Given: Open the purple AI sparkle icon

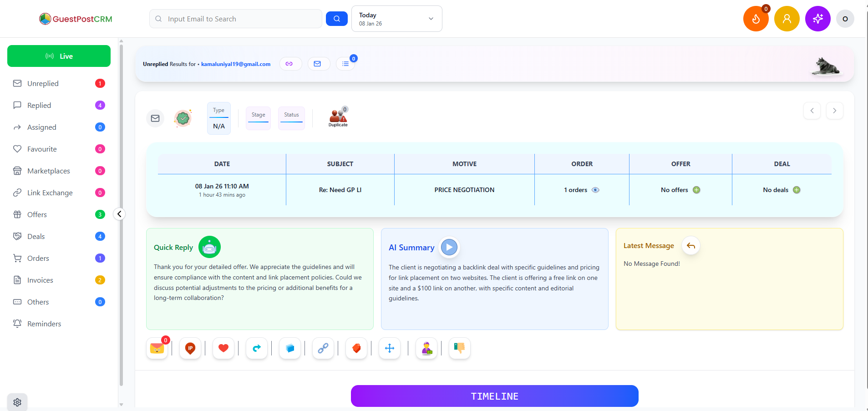Looking at the screenshot, I should [x=817, y=19].
